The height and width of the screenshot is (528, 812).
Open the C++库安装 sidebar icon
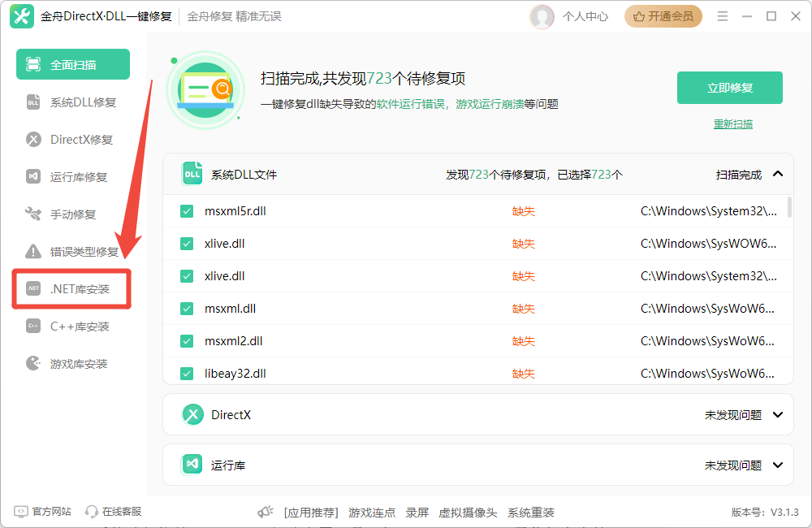click(32, 326)
